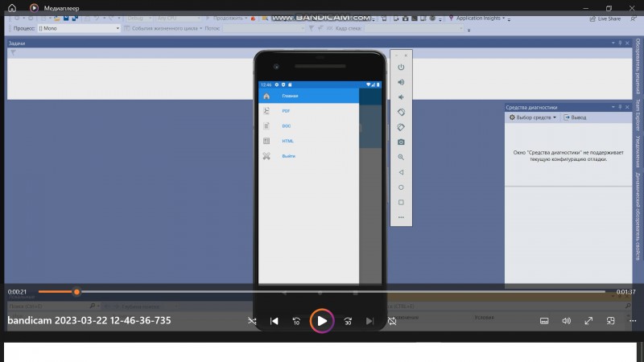Screen dimensions: 644x362
Task: Click Вывод button in diagnostics panel
Action: point(575,117)
